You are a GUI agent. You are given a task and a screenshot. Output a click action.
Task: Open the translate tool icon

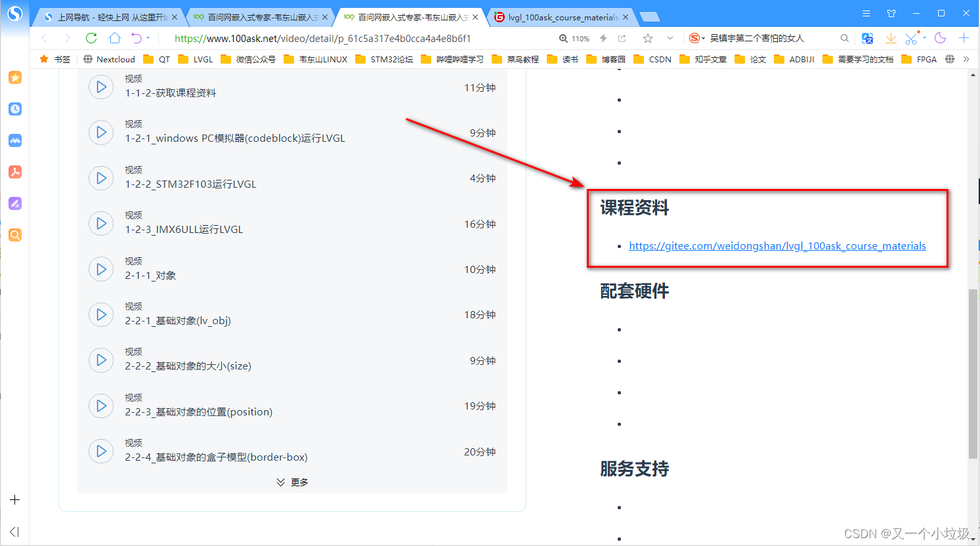(868, 38)
